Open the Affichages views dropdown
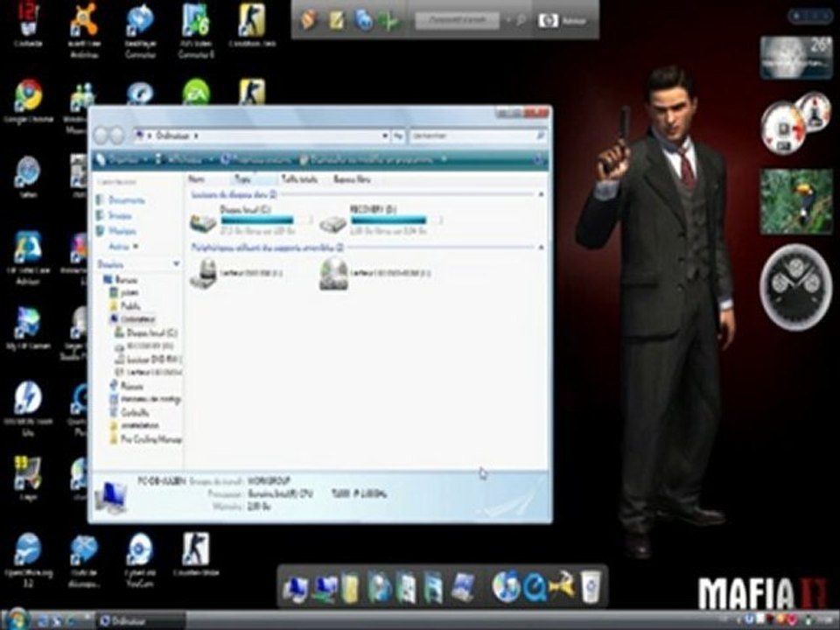 [184, 159]
